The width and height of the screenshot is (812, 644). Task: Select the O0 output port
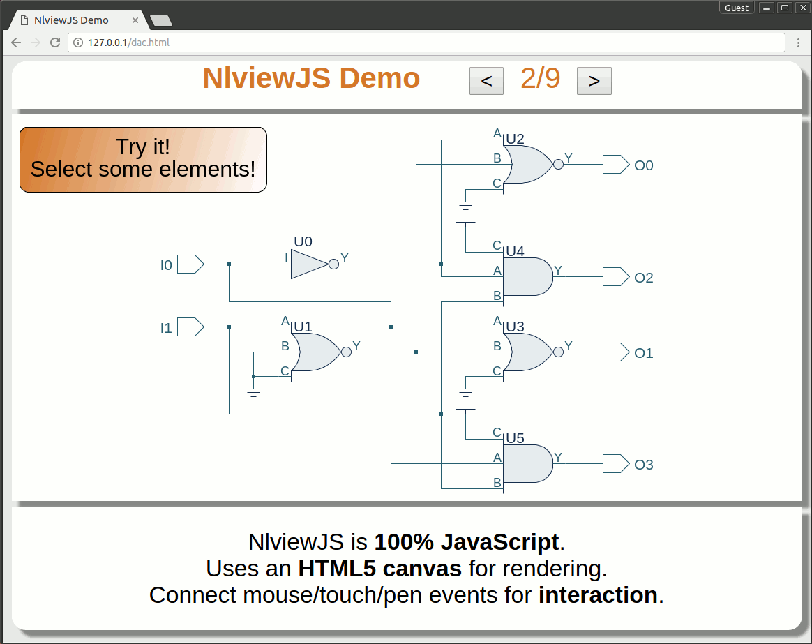[x=614, y=165]
